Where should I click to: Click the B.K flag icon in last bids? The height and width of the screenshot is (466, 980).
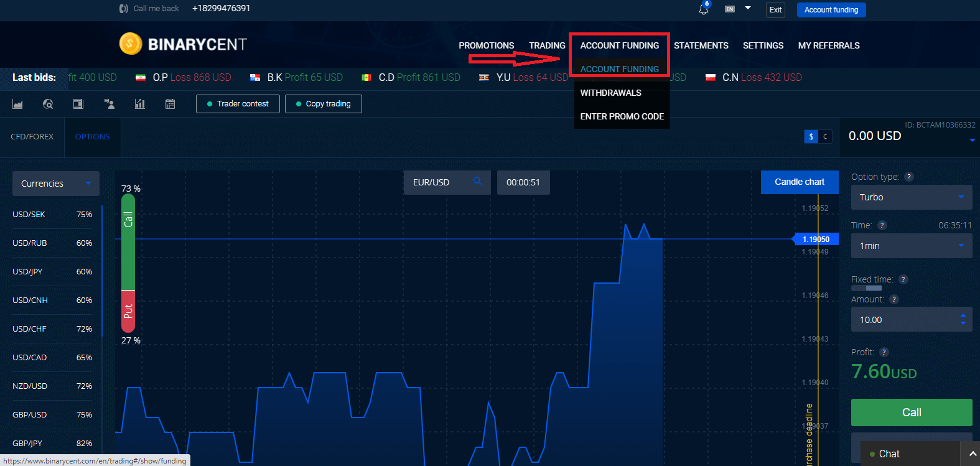(x=255, y=78)
